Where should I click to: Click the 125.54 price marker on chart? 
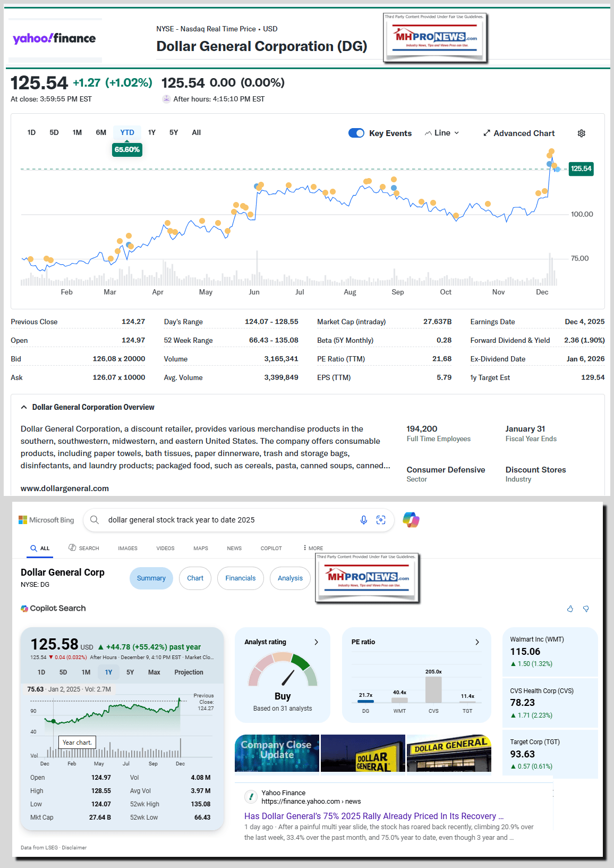(581, 168)
